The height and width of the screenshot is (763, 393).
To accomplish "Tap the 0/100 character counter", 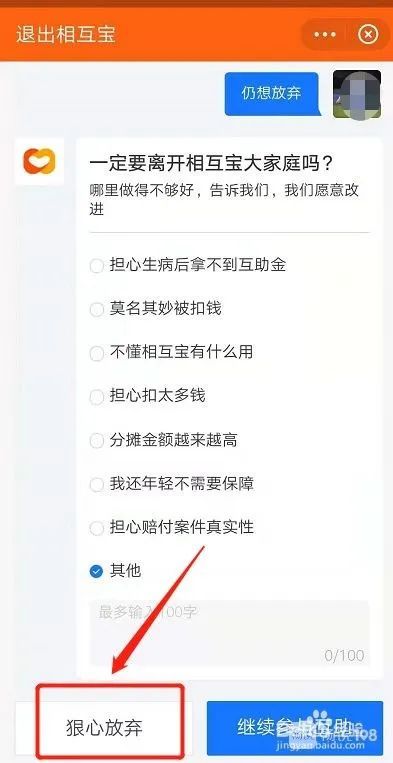I will (344, 655).
